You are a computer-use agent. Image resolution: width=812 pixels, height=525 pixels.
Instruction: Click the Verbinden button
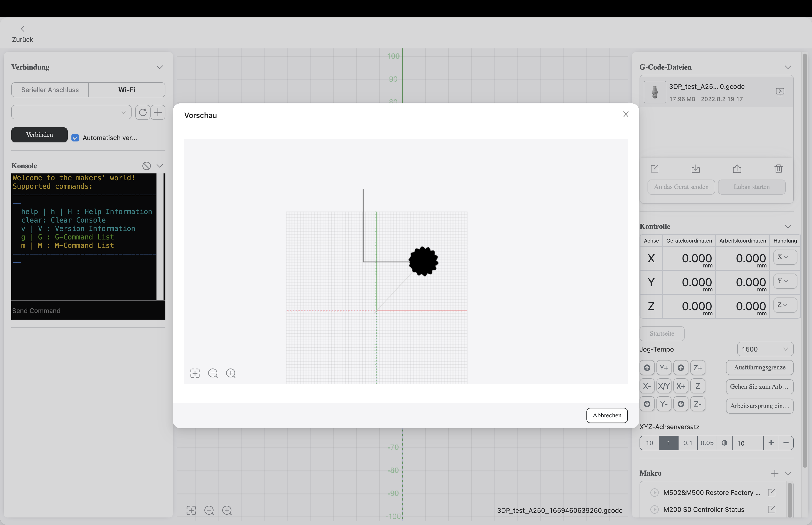pyautogui.click(x=39, y=135)
